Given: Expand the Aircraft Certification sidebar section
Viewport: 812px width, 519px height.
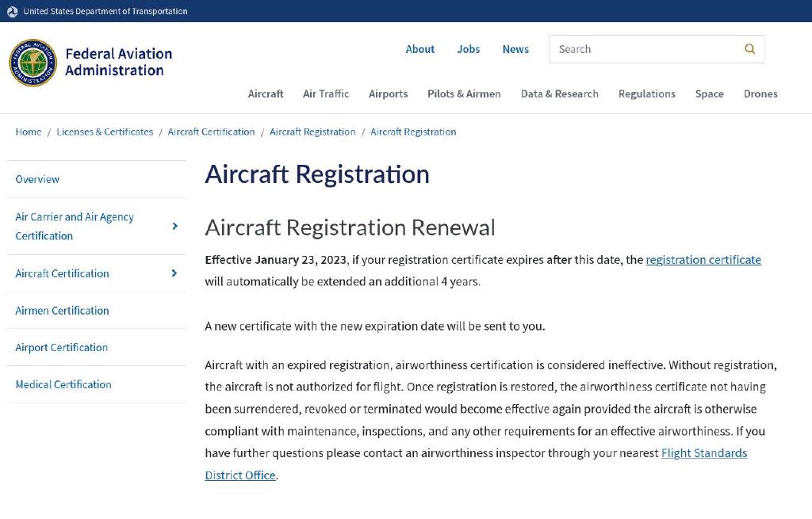Looking at the screenshot, I should (174, 273).
